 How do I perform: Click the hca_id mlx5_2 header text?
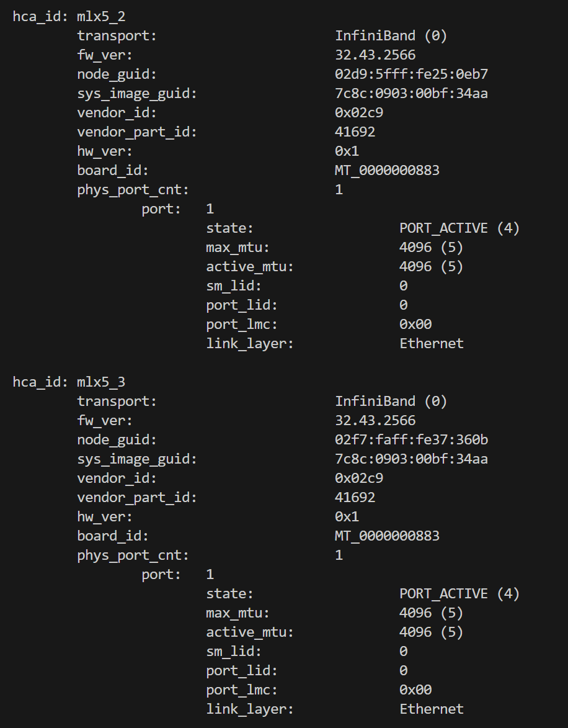pyautogui.click(x=69, y=17)
